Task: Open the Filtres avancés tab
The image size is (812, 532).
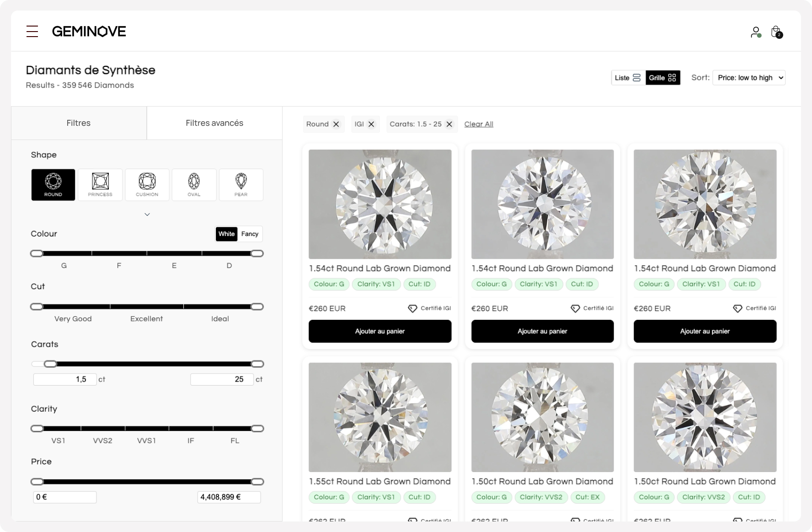Action: pyautogui.click(x=214, y=123)
